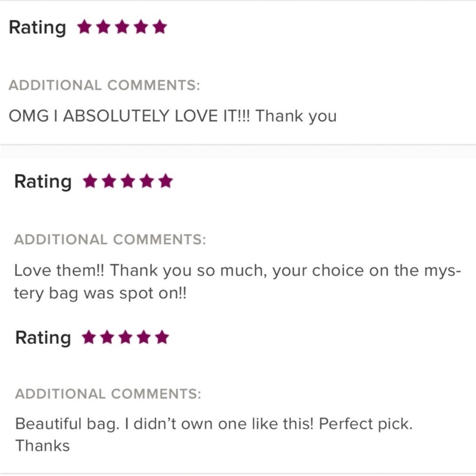
Task: Click fifth star of the "Beautiful bag" review
Action: [x=162, y=337]
